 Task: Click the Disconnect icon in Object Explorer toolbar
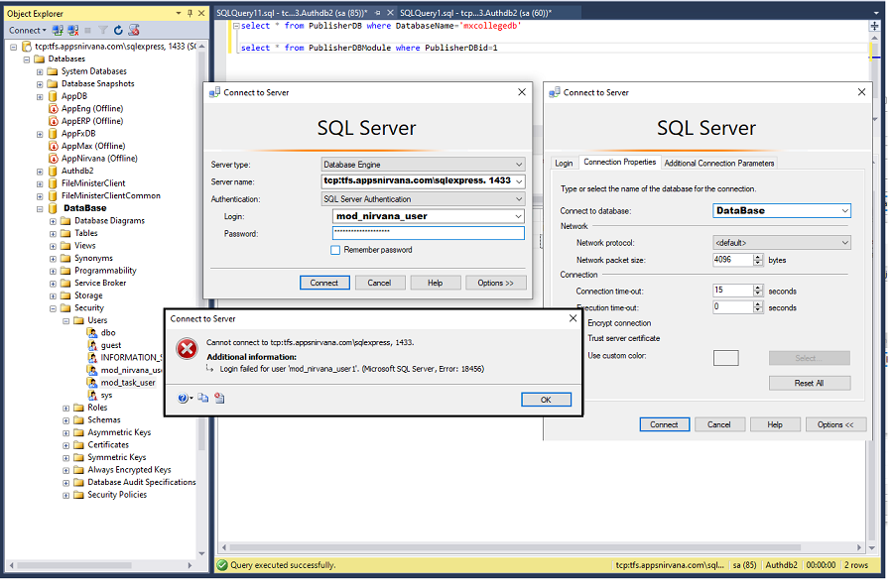72,30
